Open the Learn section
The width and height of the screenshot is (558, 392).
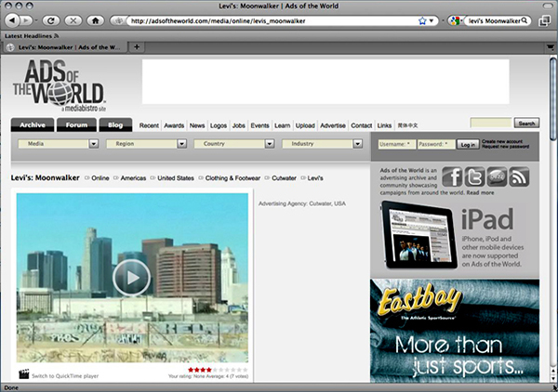pyautogui.click(x=282, y=125)
